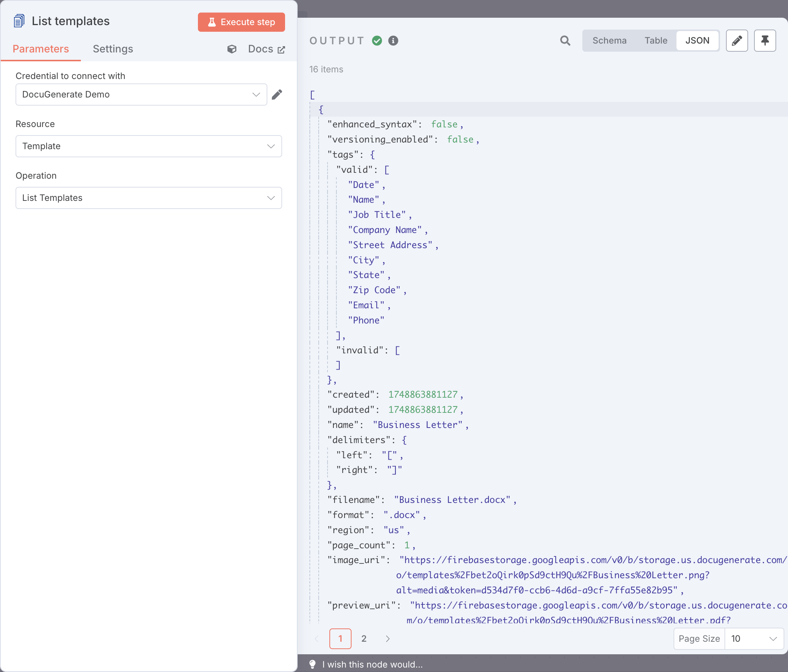Click the output success checkmark icon
Viewport: 788px width, 672px height.
(x=377, y=41)
